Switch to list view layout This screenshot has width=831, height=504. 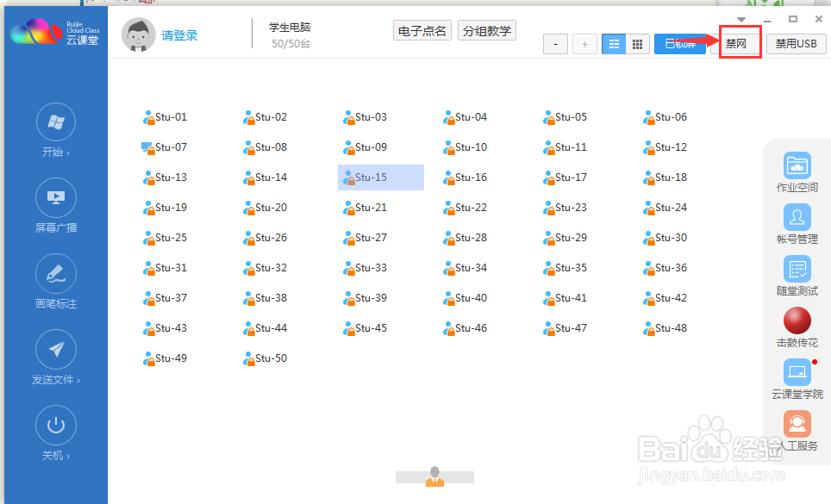click(614, 44)
